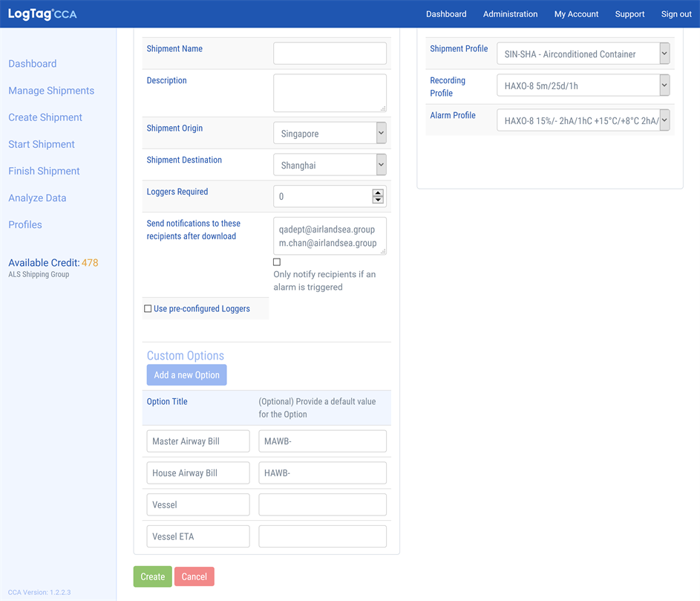This screenshot has height=601, width=700.
Task: Select Support from the top menu
Action: click(x=629, y=13)
